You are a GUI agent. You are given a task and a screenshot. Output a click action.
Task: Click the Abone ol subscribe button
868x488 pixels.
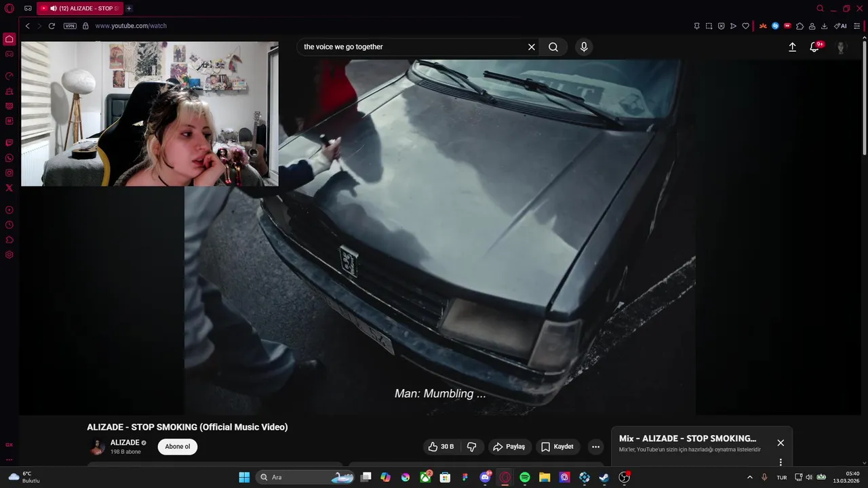pos(178,447)
